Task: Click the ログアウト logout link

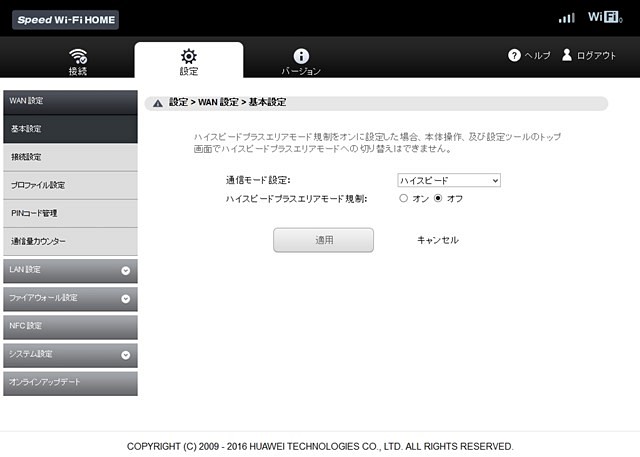Action: click(x=596, y=55)
